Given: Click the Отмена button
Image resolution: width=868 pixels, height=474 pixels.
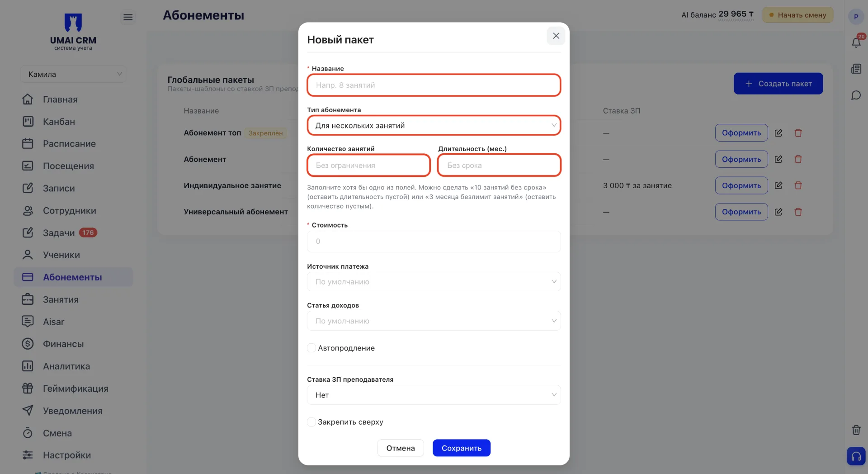Looking at the screenshot, I should click(401, 448).
